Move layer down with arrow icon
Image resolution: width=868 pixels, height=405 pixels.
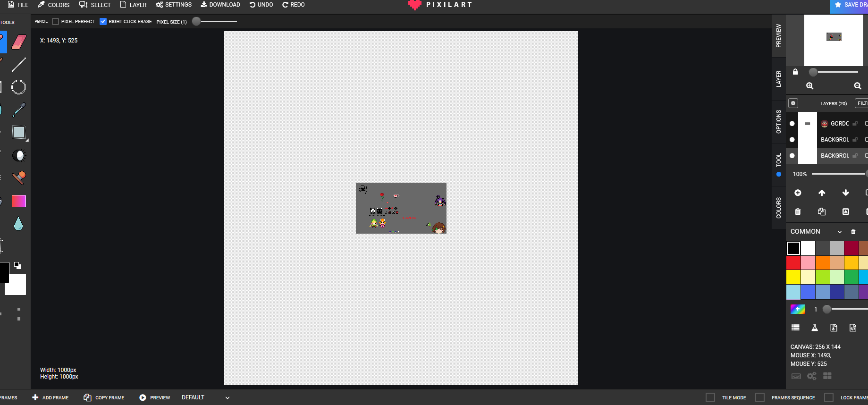point(846,193)
